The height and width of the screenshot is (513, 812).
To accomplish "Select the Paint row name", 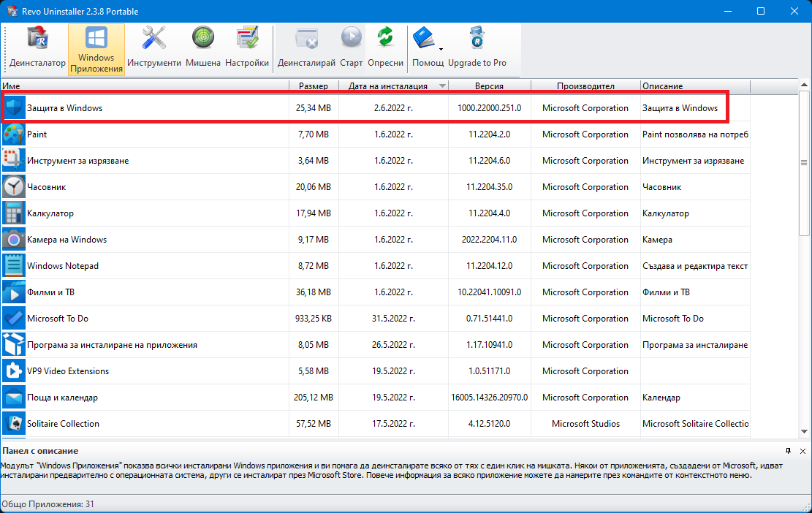I will coord(37,134).
